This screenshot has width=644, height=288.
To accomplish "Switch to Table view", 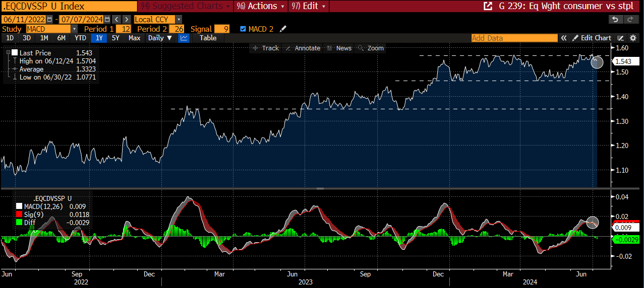I will [x=208, y=38].
